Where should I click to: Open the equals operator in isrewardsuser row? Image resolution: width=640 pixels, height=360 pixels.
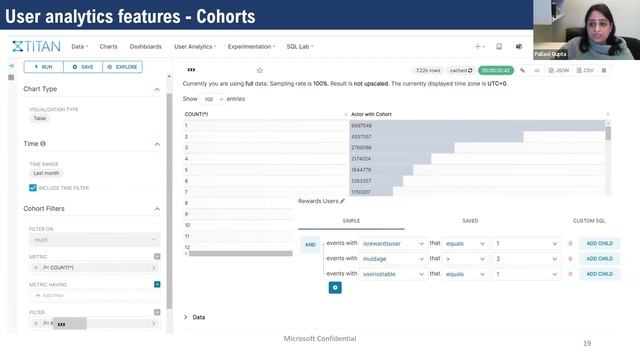click(x=465, y=244)
